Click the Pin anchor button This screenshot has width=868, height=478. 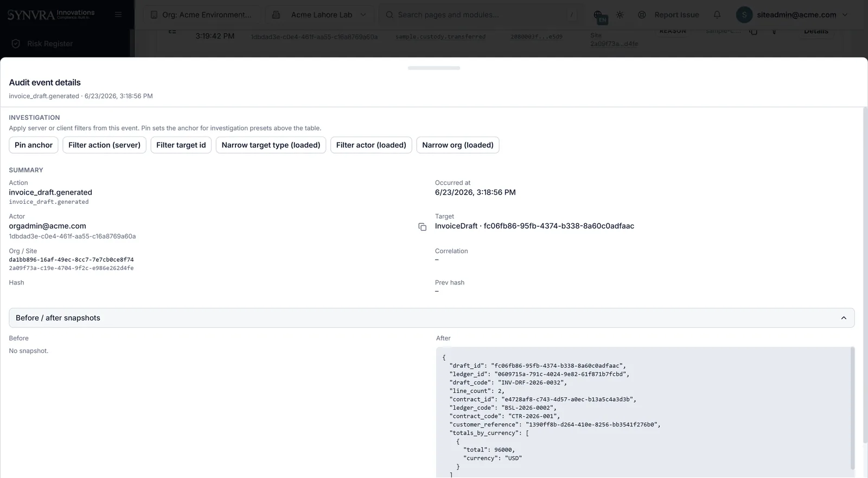(34, 145)
